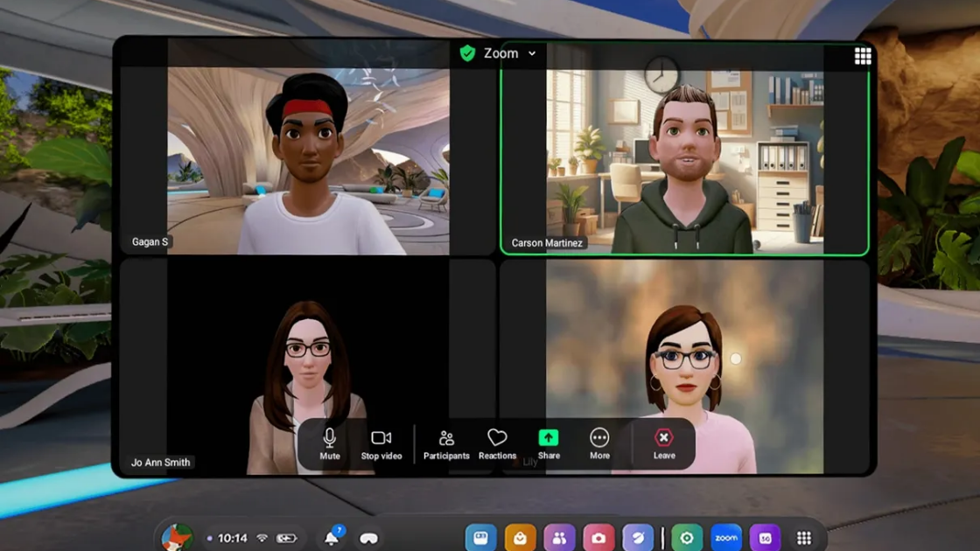
Task: Select Jo Ann Smith video tile
Action: [308, 367]
